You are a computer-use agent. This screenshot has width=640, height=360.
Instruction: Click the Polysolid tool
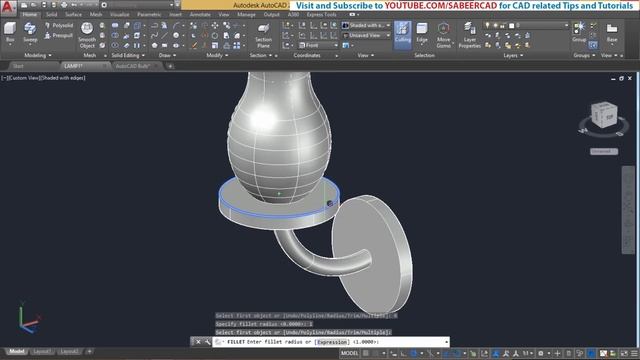pos(59,25)
